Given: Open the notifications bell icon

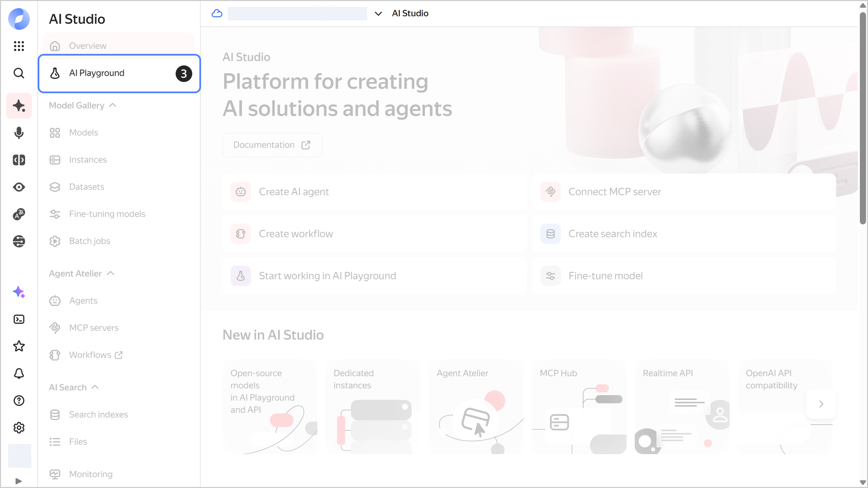Looking at the screenshot, I should pyautogui.click(x=19, y=373).
